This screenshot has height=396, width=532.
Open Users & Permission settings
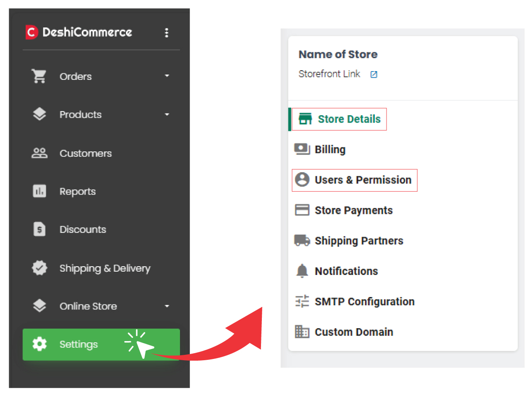(x=362, y=180)
